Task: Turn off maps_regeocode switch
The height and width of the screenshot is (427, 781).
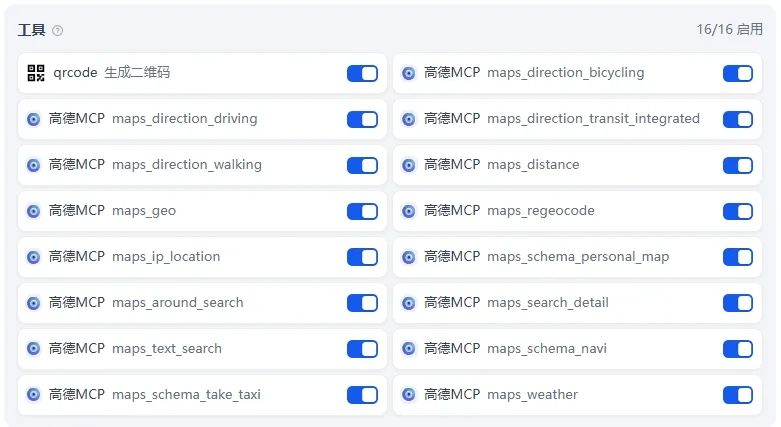Action: tap(738, 211)
